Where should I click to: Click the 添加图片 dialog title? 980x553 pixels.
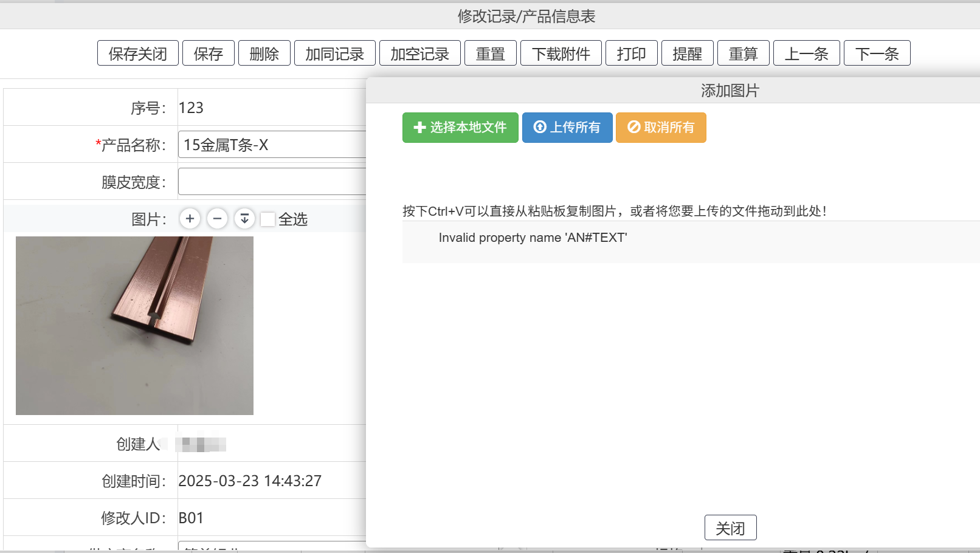(730, 91)
